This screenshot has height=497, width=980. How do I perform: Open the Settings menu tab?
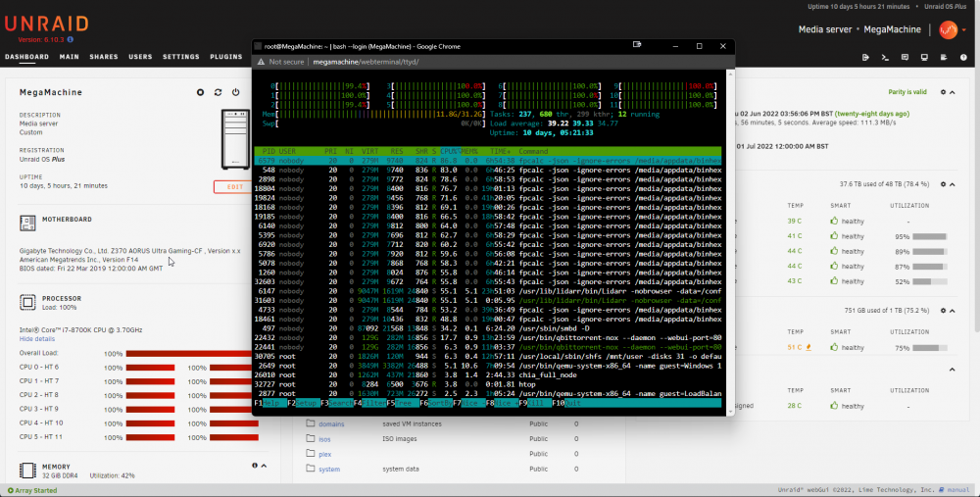tap(181, 57)
